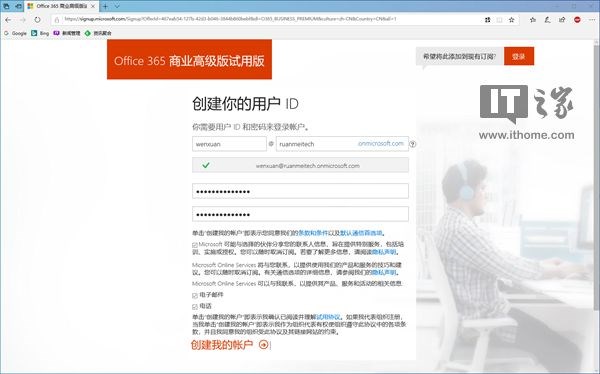Open the favorites hub icon
Screen dimensions: 600x374
coord(532,20)
